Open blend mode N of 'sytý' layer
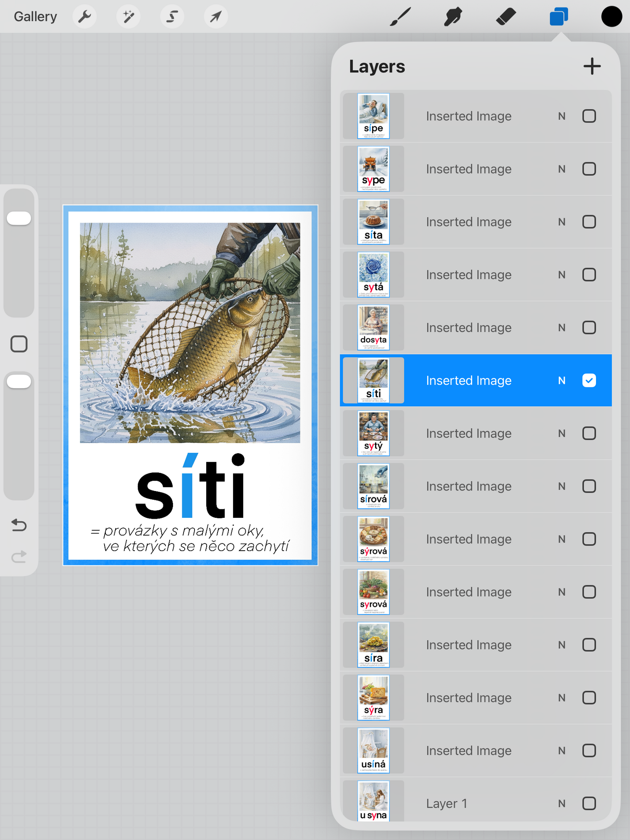 click(562, 433)
